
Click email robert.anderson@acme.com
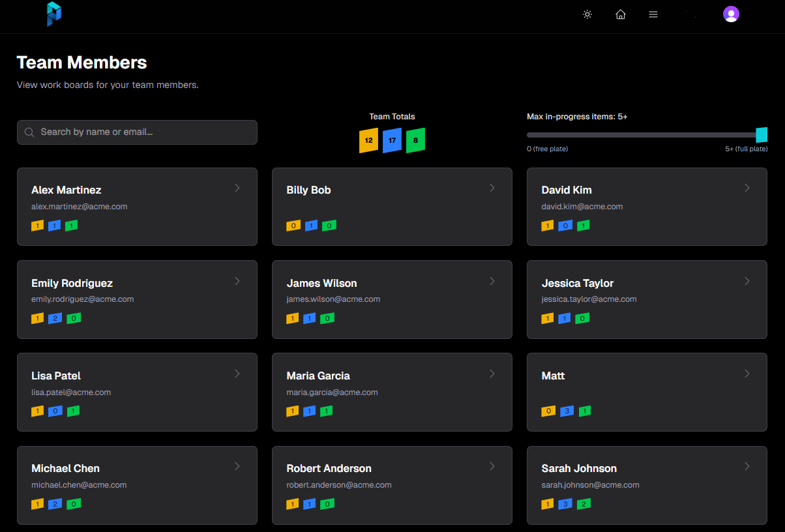point(339,485)
